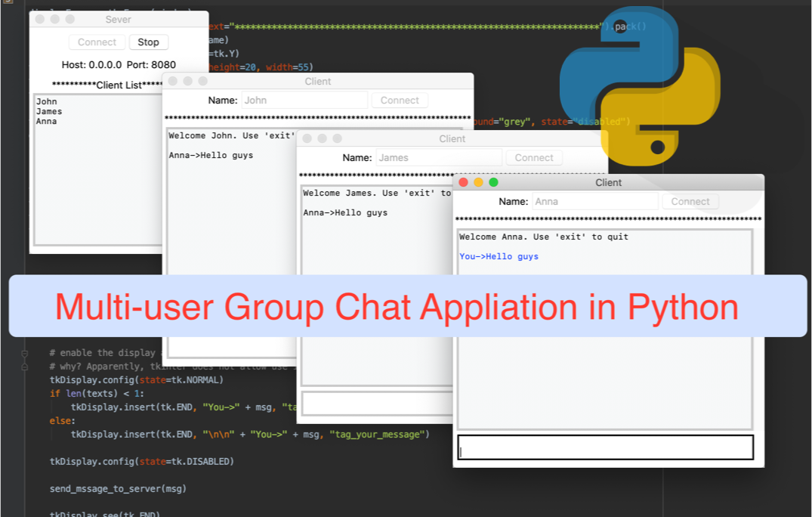Image resolution: width=812 pixels, height=517 pixels.
Task: Click the blue 'You->Hello guys' message text
Action: click(x=499, y=256)
